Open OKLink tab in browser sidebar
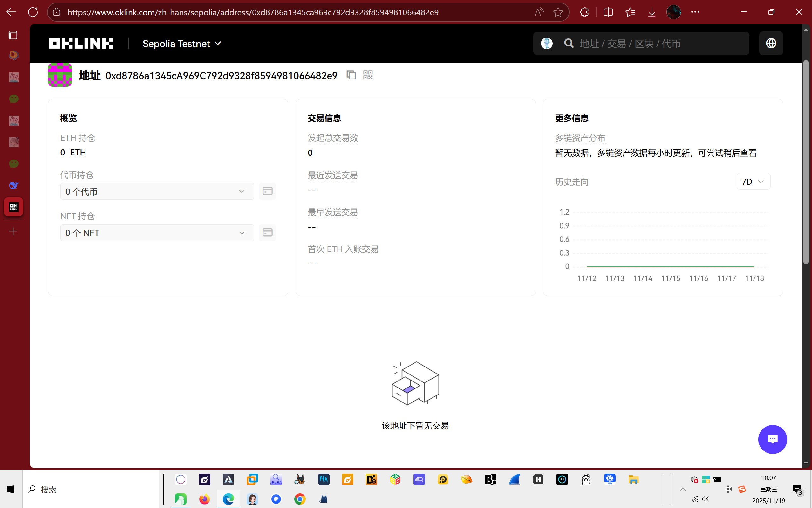This screenshot has height=508, width=812. [x=13, y=207]
